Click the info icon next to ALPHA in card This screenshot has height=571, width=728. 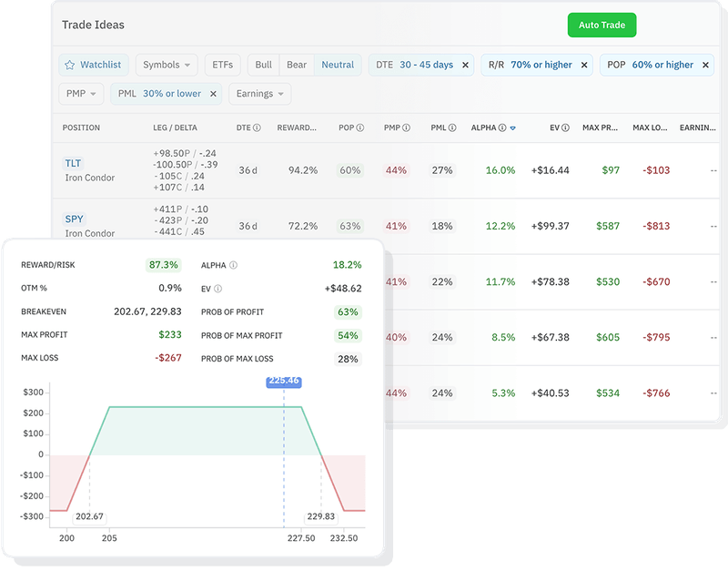tap(233, 263)
